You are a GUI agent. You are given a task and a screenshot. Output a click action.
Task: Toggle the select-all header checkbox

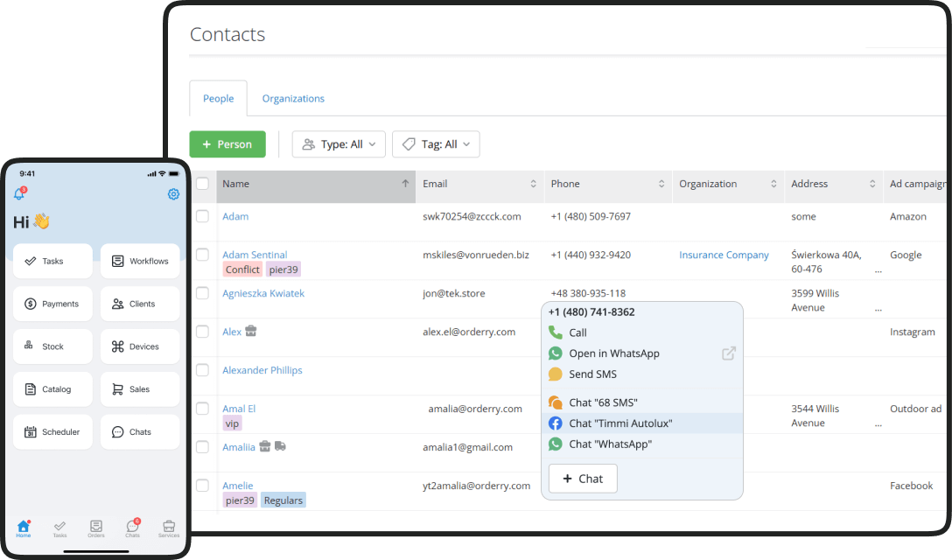tap(202, 184)
